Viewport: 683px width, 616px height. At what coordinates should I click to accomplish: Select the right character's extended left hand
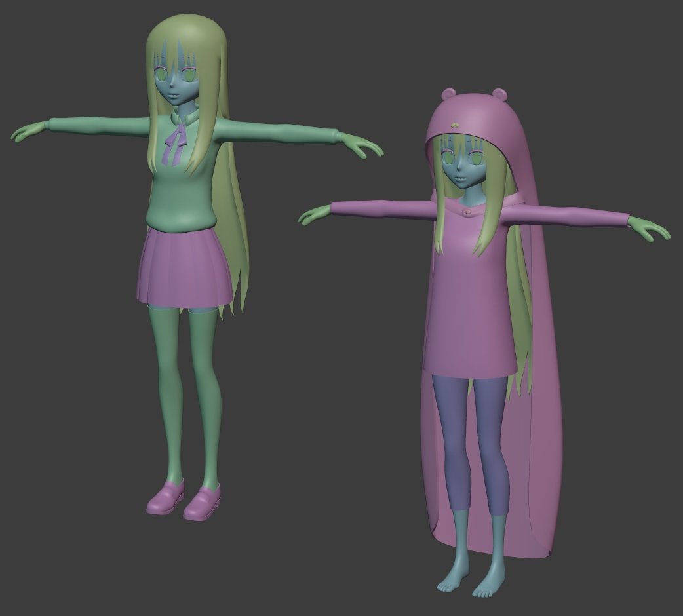click(x=641, y=229)
